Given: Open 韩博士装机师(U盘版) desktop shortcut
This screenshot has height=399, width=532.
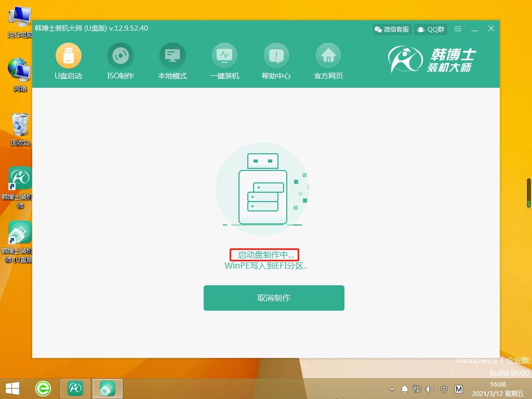Looking at the screenshot, I should [19, 232].
